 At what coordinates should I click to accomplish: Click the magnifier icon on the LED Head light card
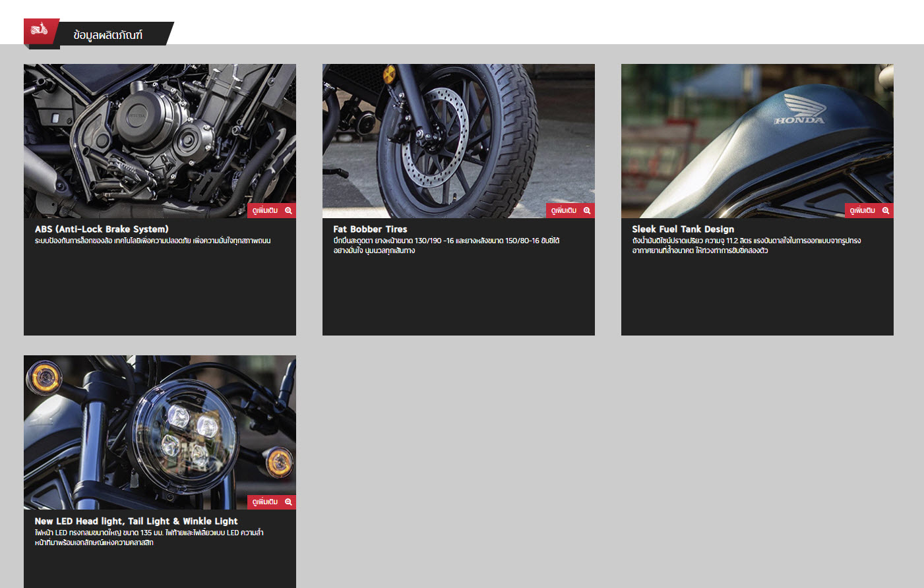coord(288,502)
